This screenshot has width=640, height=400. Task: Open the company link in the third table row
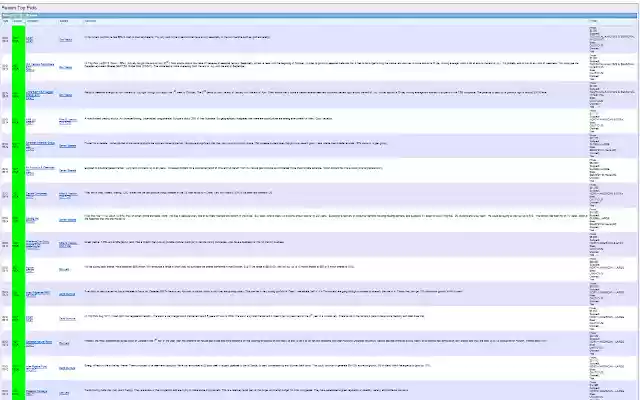click(x=39, y=95)
